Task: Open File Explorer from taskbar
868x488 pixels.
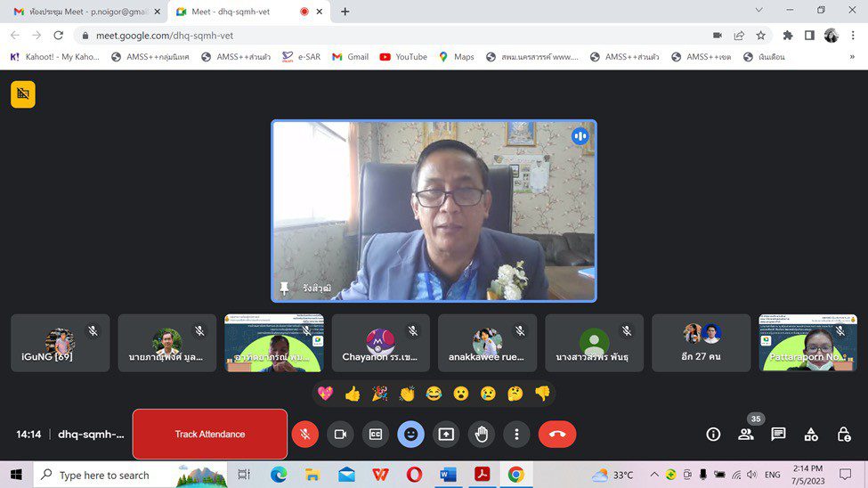Action: [312, 475]
